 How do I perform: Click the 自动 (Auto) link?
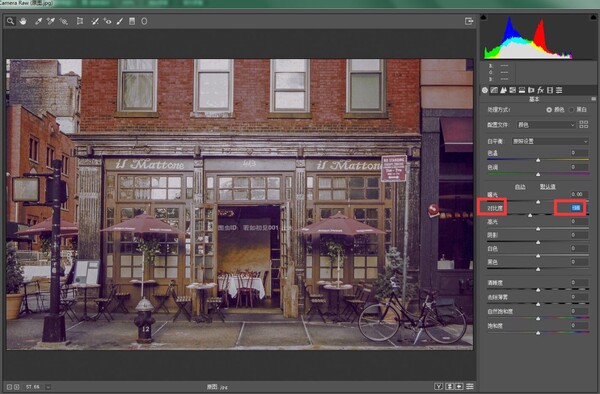(x=520, y=187)
